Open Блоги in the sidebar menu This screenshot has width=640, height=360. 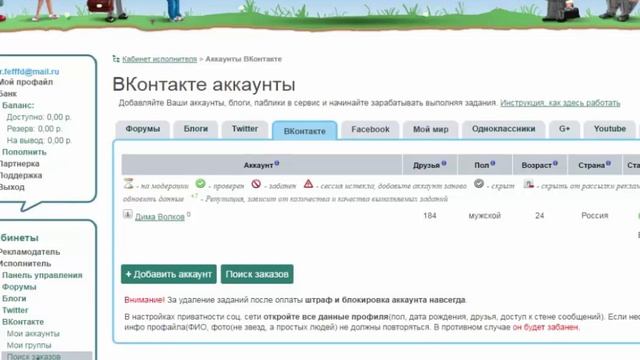click(x=14, y=299)
